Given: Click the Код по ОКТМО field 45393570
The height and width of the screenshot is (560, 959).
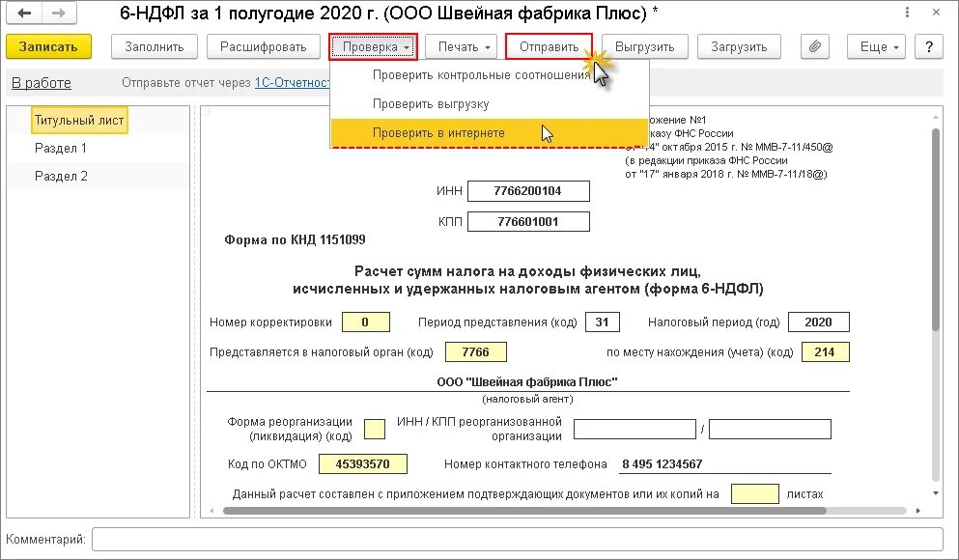Looking at the screenshot, I should pos(363,464).
